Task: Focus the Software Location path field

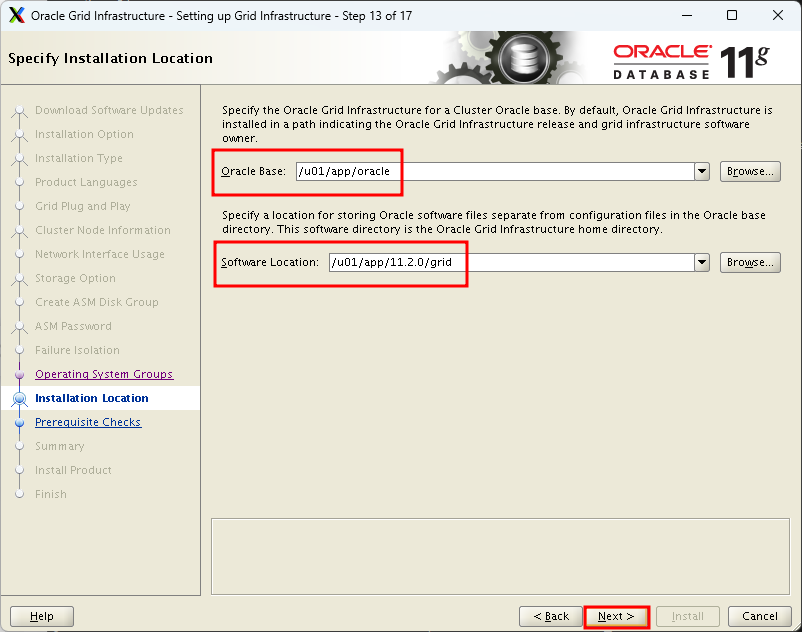Action: [x=511, y=262]
